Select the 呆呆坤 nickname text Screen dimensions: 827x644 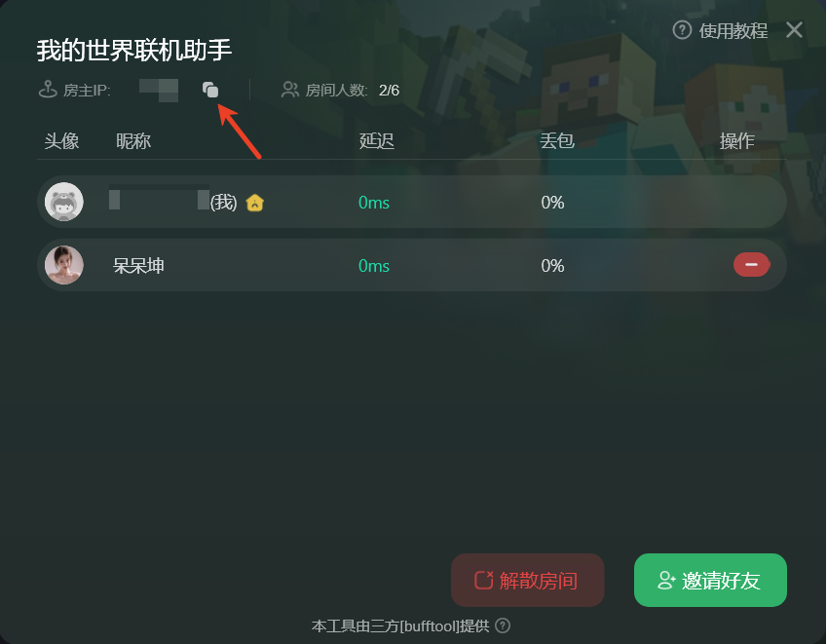pos(138,265)
